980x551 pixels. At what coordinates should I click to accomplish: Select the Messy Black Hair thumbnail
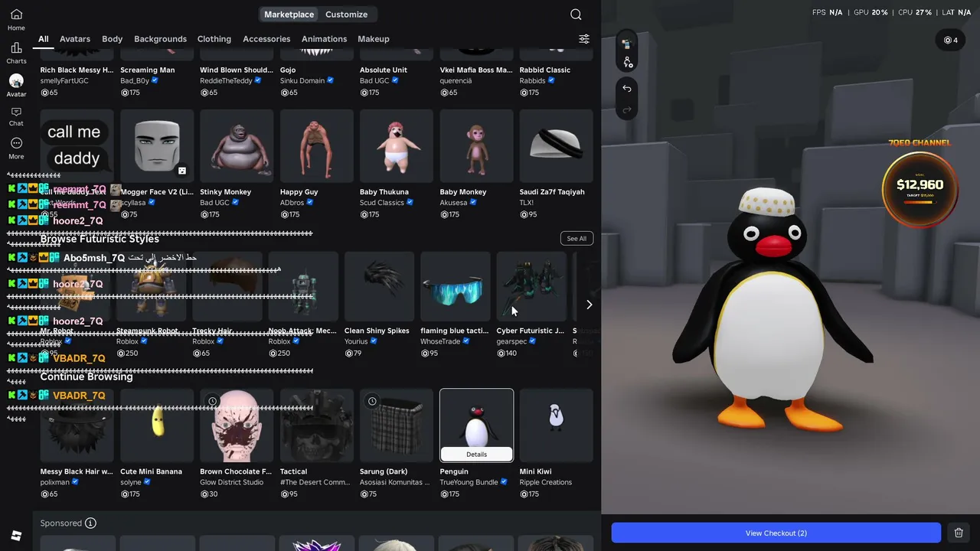[x=77, y=425]
